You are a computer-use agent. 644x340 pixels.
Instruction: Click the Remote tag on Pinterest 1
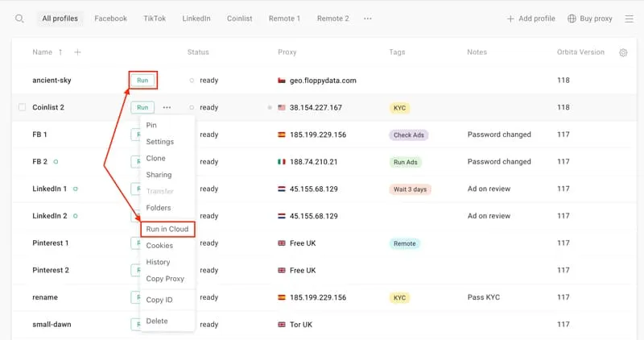point(405,243)
